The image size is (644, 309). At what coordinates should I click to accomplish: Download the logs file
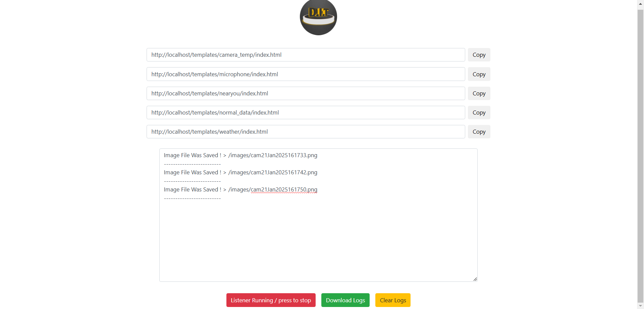click(x=345, y=300)
